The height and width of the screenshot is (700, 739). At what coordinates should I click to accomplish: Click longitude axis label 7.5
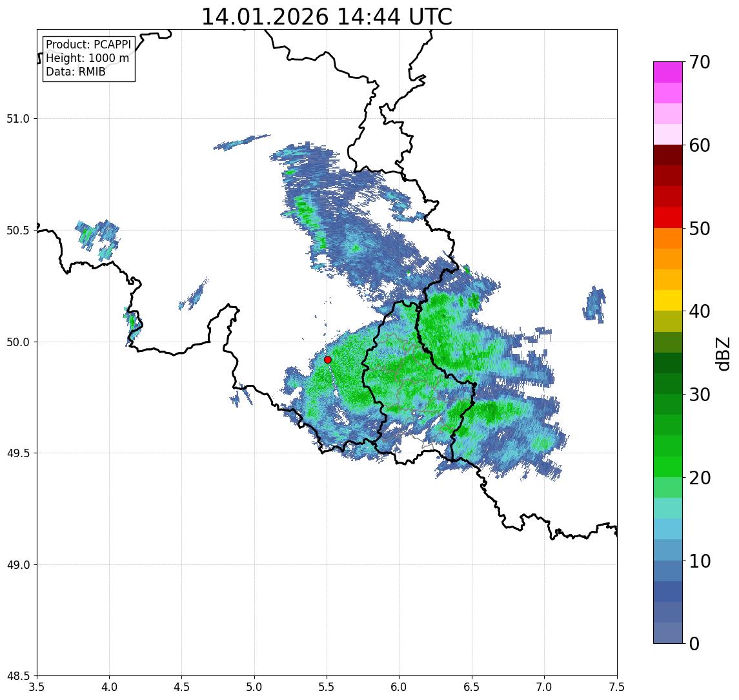tap(617, 687)
